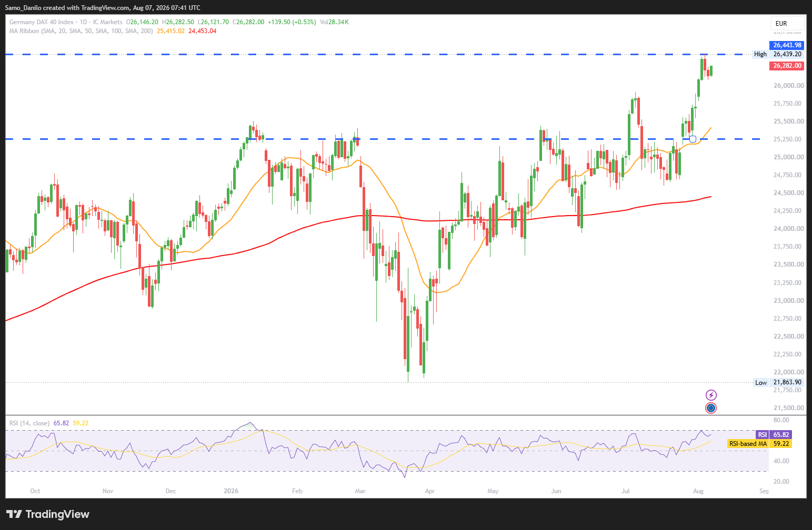Click the close value C26,282.00 in the legend

pos(248,22)
